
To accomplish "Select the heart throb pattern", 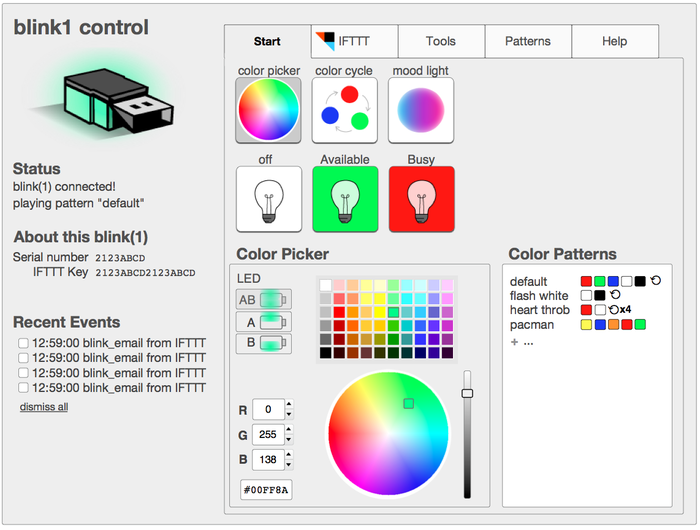I will tap(540, 310).
